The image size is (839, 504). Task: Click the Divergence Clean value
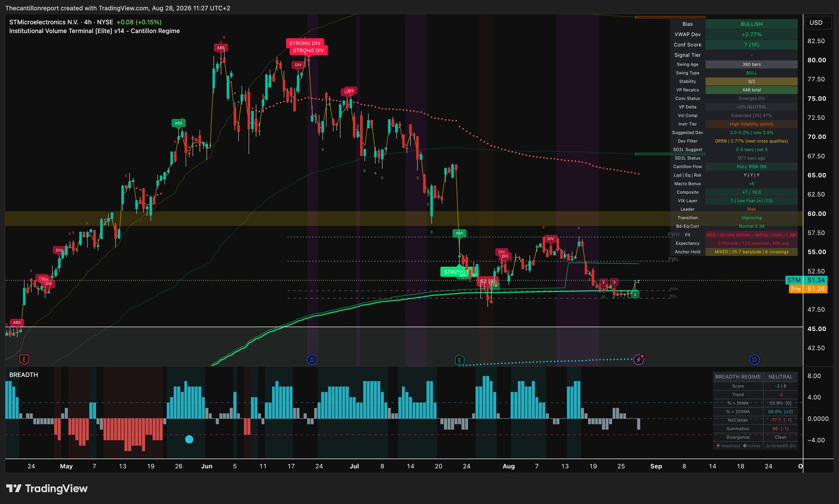780,437
